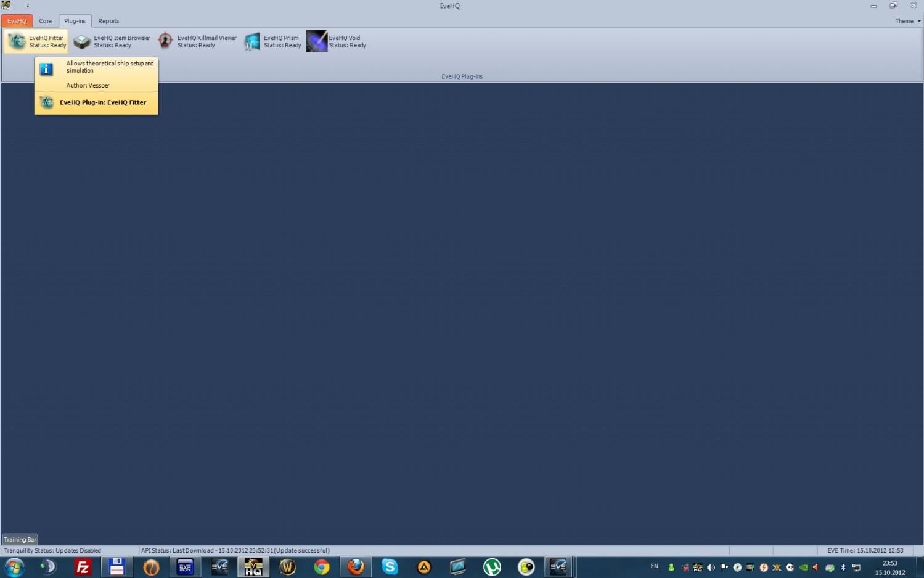Open World of Warcraft from the taskbar
924x578 pixels.
287,567
